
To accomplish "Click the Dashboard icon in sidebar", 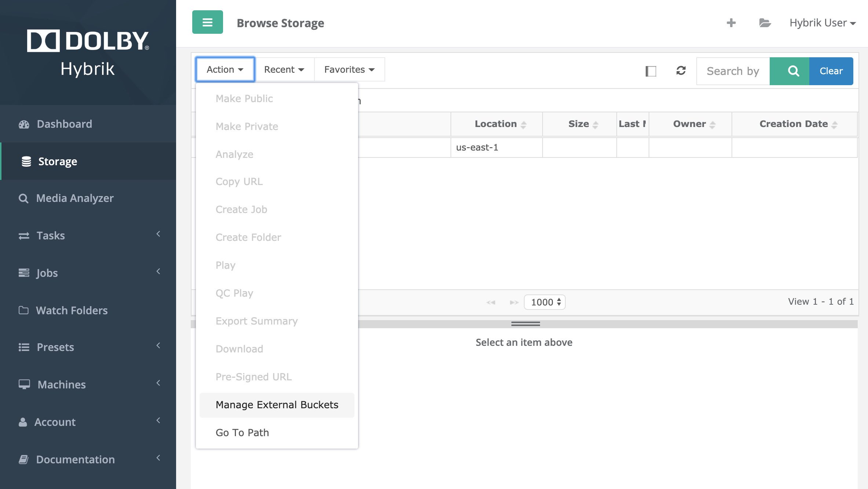I will [23, 123].
